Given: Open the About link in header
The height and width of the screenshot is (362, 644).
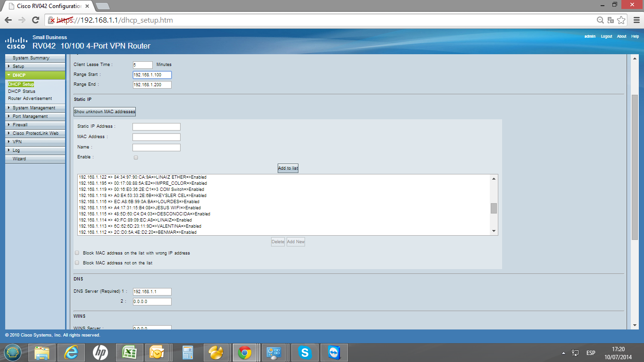Looking at the screenshot, I should [x=622, y=36].
